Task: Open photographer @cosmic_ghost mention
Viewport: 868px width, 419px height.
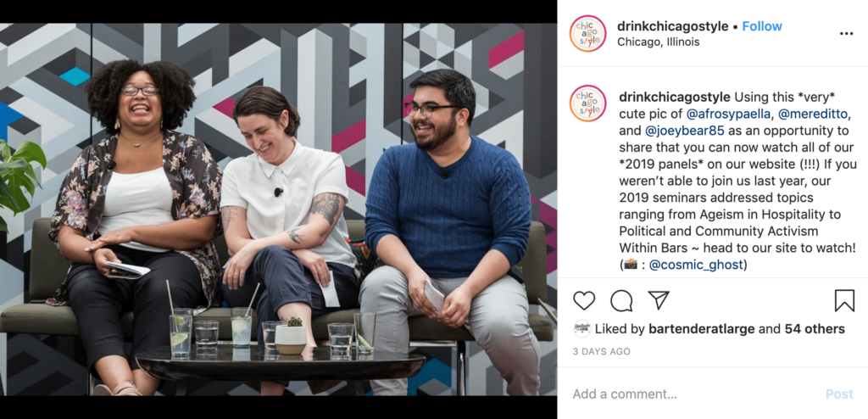Action: pyautogui.click(x=696, y=265)
